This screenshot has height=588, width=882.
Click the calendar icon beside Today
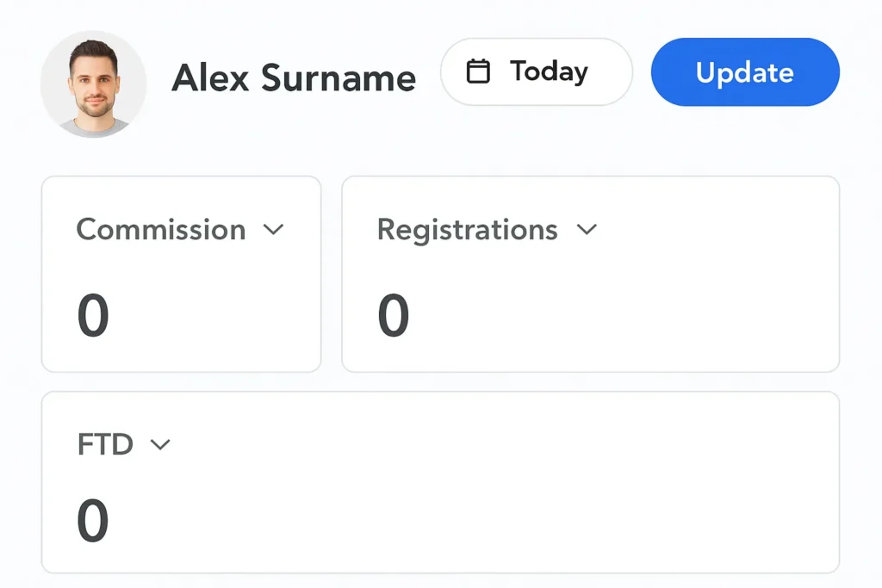click(478, 71)
